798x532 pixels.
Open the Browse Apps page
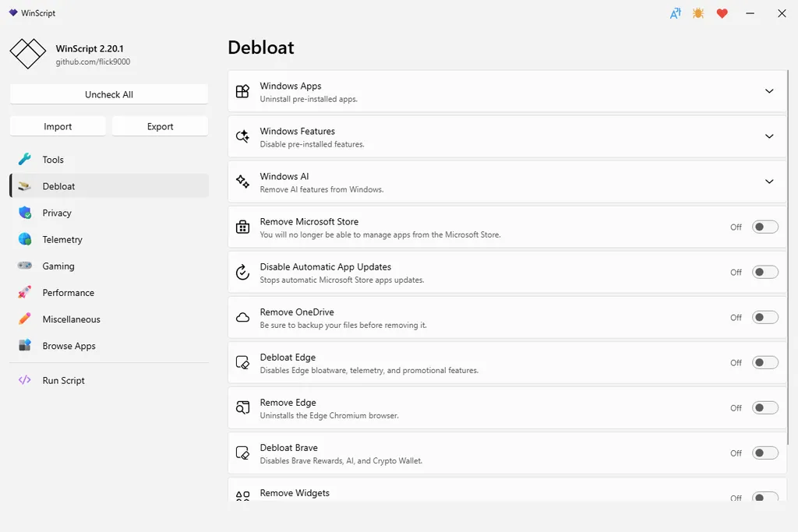[109, 345]
